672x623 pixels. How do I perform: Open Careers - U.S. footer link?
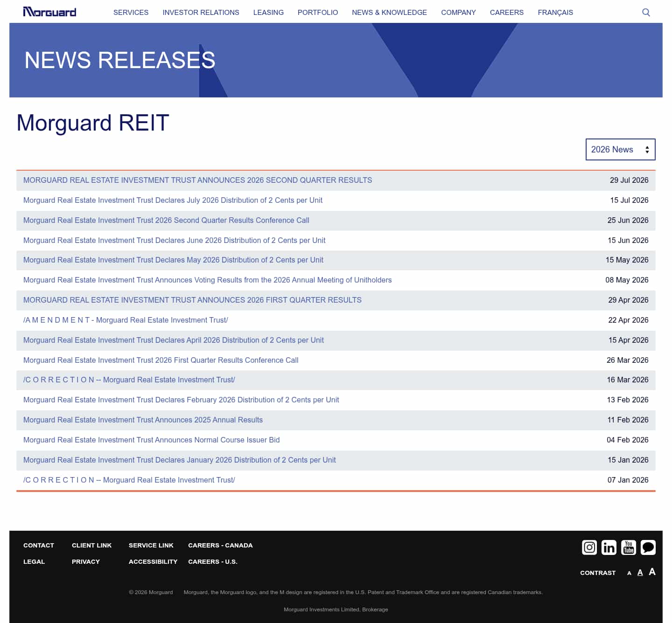[x=213, y=561]
